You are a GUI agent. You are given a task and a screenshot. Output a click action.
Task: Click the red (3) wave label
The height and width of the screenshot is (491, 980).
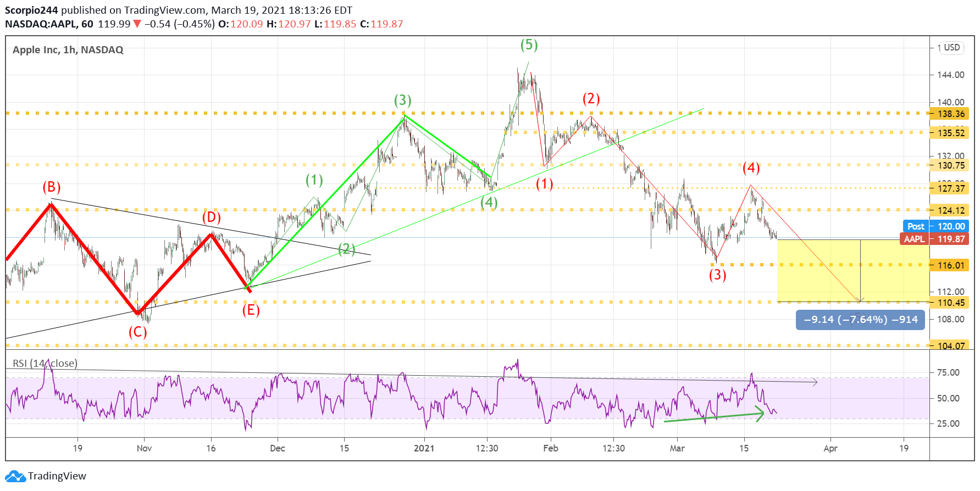[718, 275]
